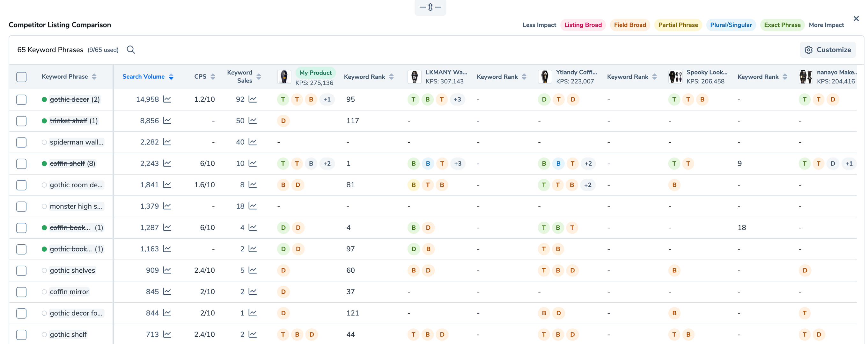Click the Plural/Singular legend tag
The image size is (868, 344).
pos(731,25)
